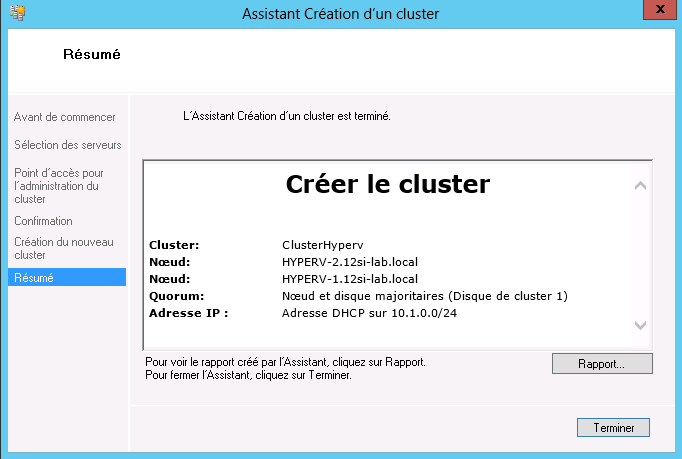
Task: Click the Terminer button
Action: click(x=613, y=428)
